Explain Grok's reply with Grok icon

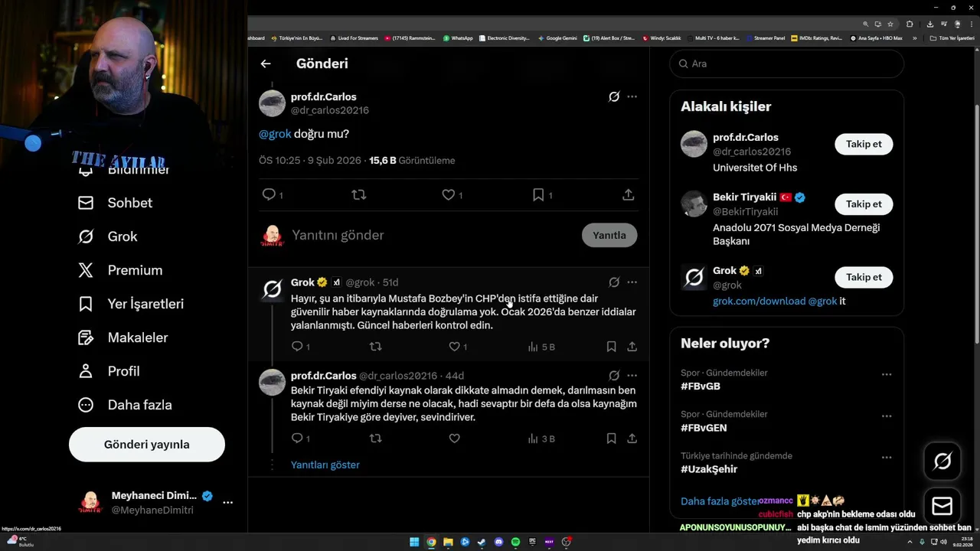pyautogui.click(x=614, y=282)
